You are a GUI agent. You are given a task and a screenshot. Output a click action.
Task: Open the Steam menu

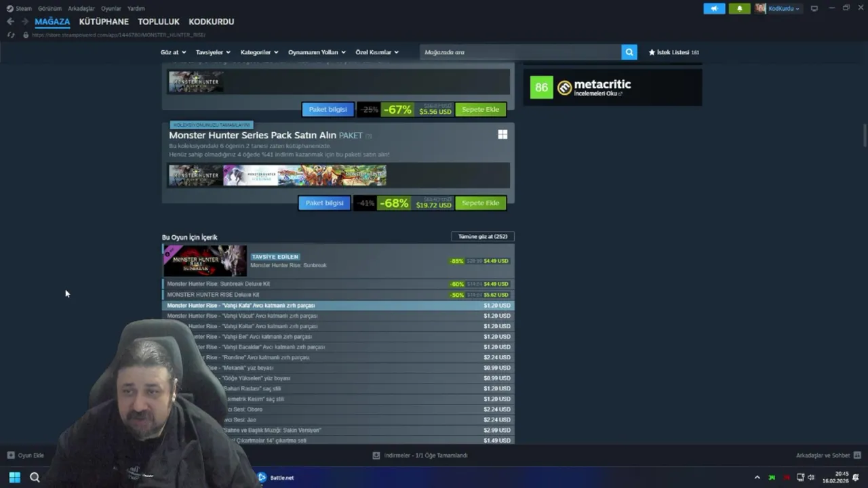click(19, 8)
